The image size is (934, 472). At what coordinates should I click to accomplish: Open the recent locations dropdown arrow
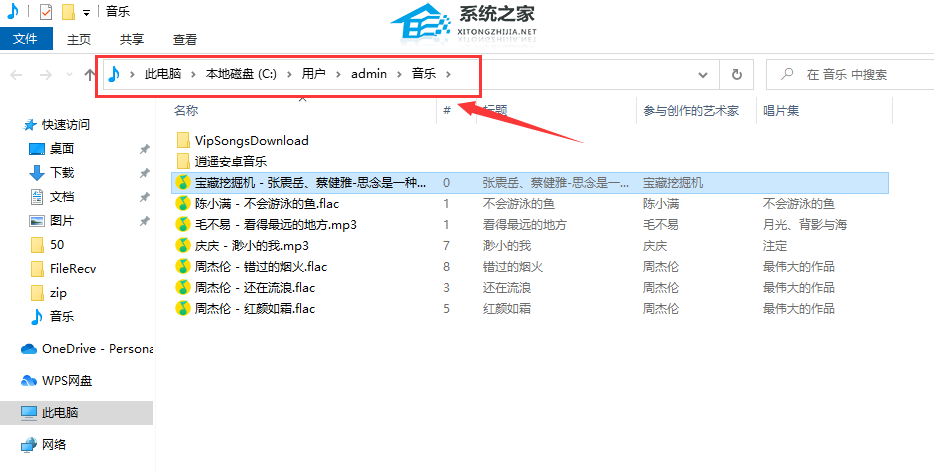[x=69, y=74]
